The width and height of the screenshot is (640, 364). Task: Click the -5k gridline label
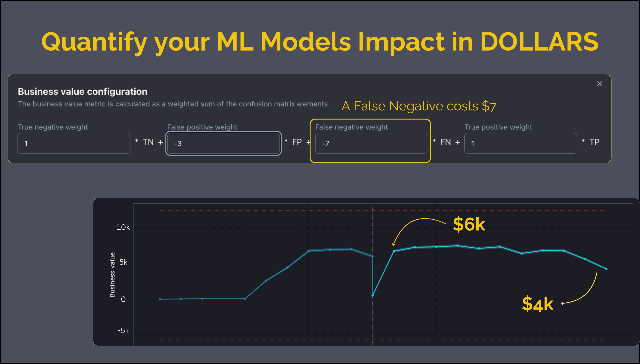(x=123, y=330)
